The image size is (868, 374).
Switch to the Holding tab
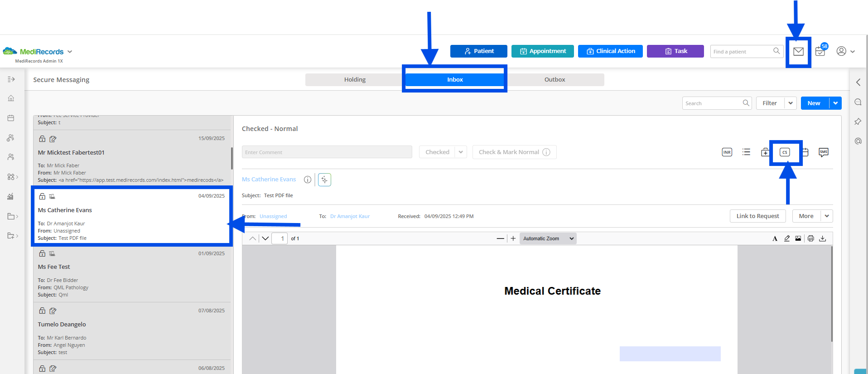click(355, 80)
